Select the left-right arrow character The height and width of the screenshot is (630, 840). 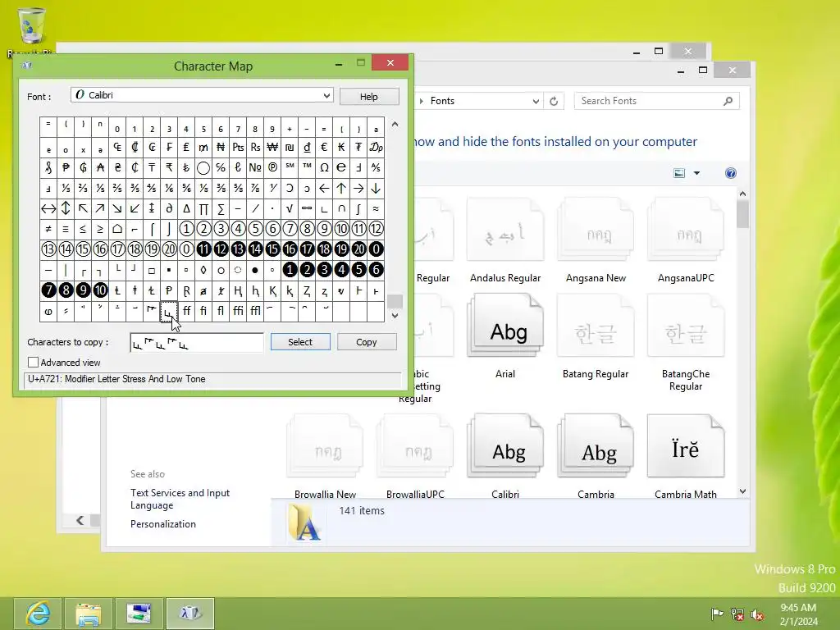[x=48, y=208]
